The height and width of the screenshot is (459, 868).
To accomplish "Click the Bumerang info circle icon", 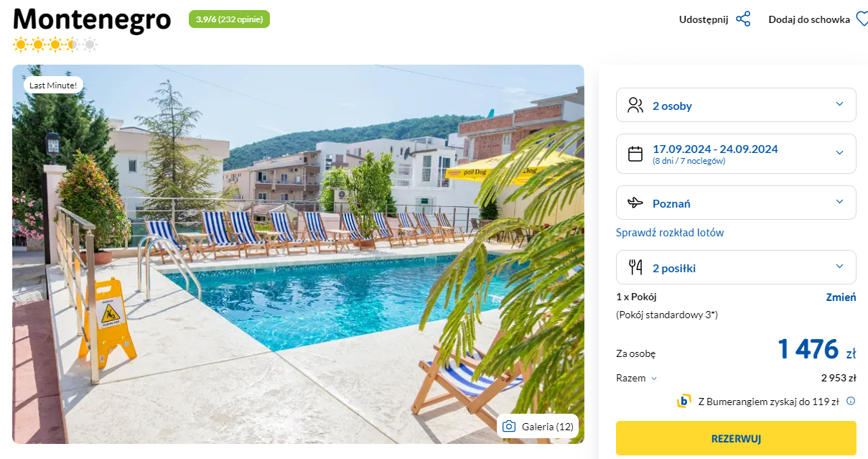I will click(x=851, y=402).
